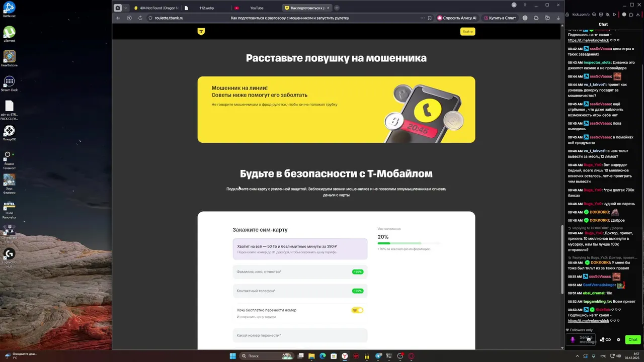Reload the roulette.tbank.ru page
The height and width of the screenshot is (362, 644).
(140, 18)
